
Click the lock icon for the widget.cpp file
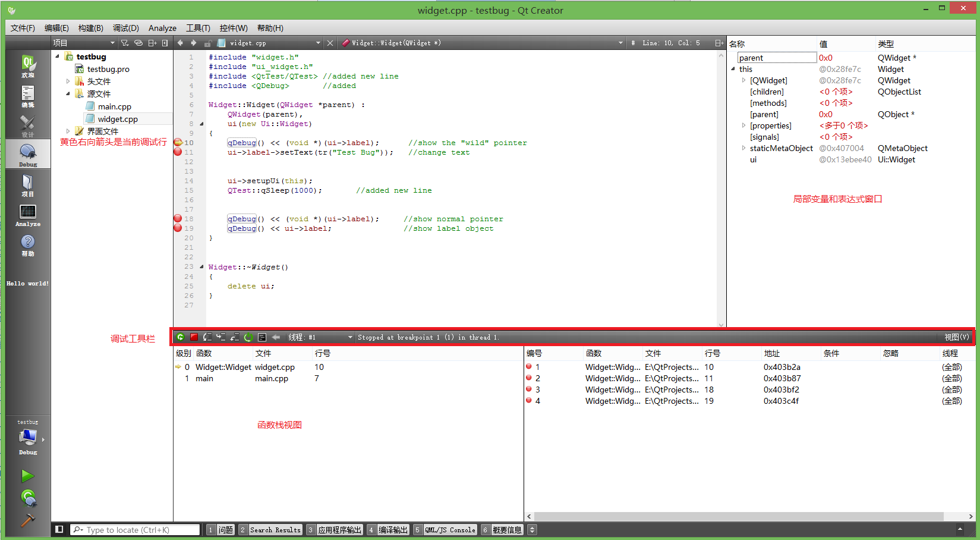click(x=208, y=43)
